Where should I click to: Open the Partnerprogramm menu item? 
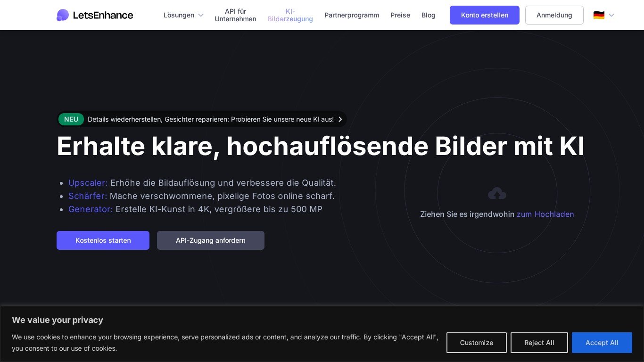click(352, 15)
